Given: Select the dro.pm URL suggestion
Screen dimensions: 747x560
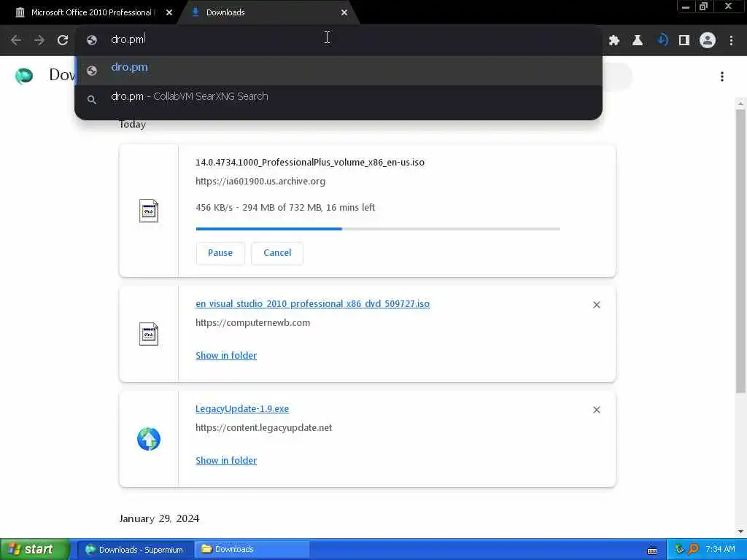Looking at the screenshot, I should 338,71.
